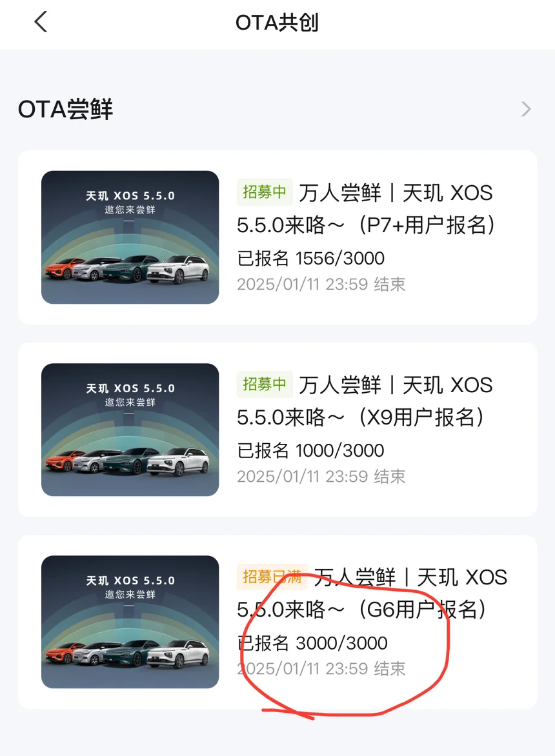The height and width of the screenshot is (756, 555).
Task: Tap the OTA共创 page title
Action: point(277,23)
